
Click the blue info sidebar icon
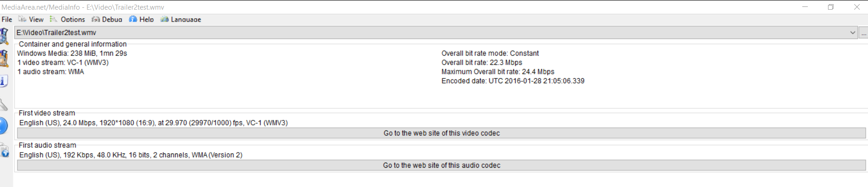[x=3, y=81]
